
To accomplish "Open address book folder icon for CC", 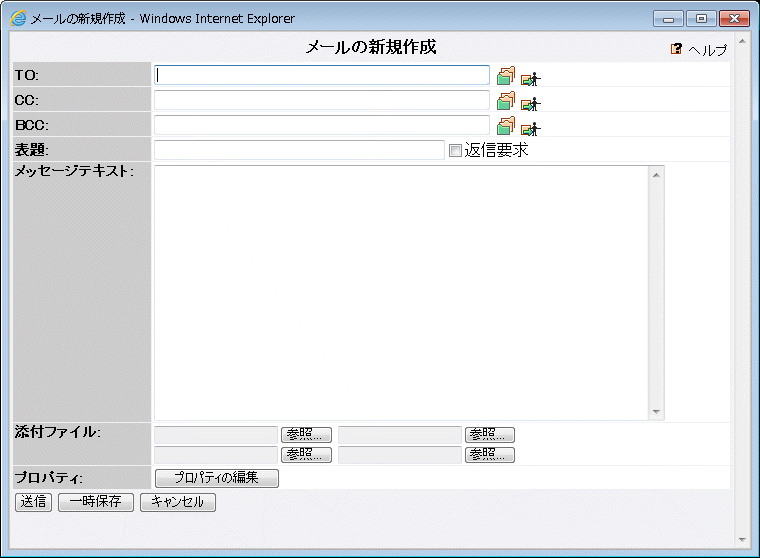I will 506,101.
